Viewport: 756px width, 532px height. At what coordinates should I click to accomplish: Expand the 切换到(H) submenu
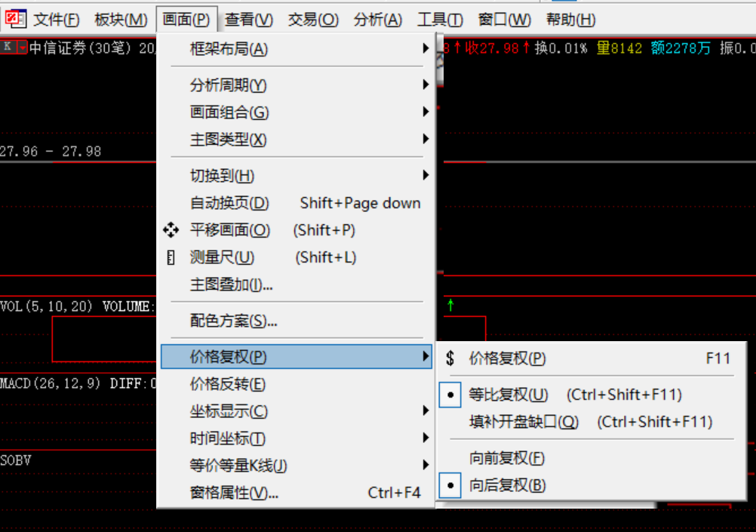pyautogui.click(x=297, y=176)
